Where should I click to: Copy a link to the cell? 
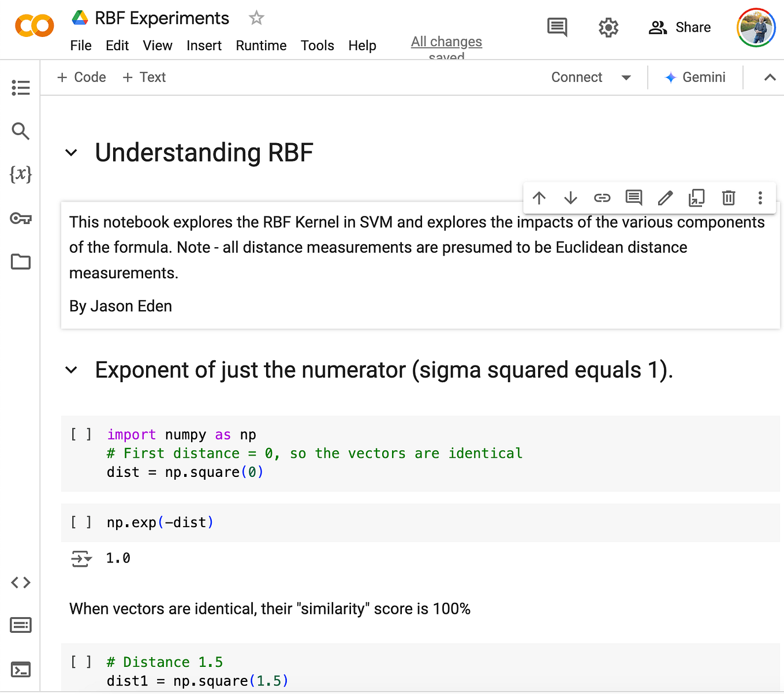coord(602,197)
